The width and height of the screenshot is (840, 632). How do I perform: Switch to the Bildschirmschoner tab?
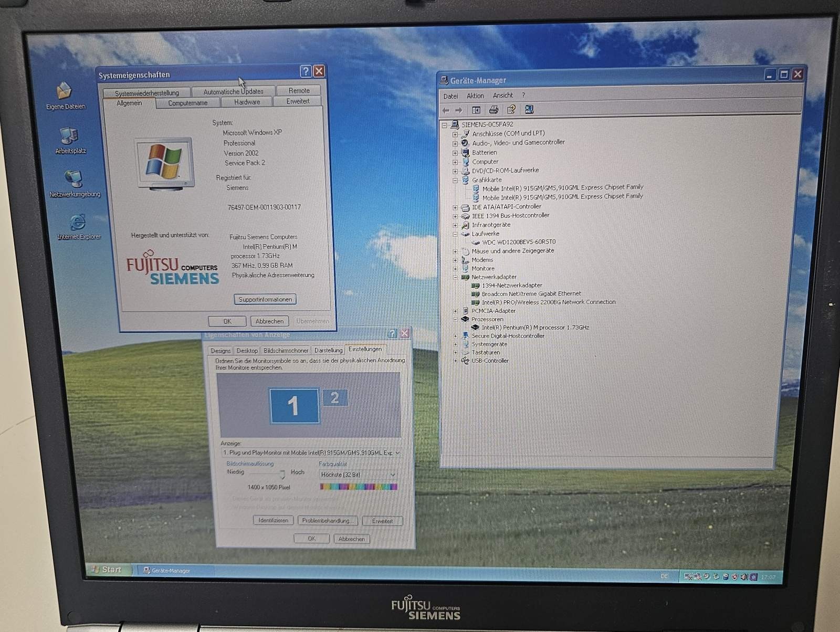pos(286,350)
